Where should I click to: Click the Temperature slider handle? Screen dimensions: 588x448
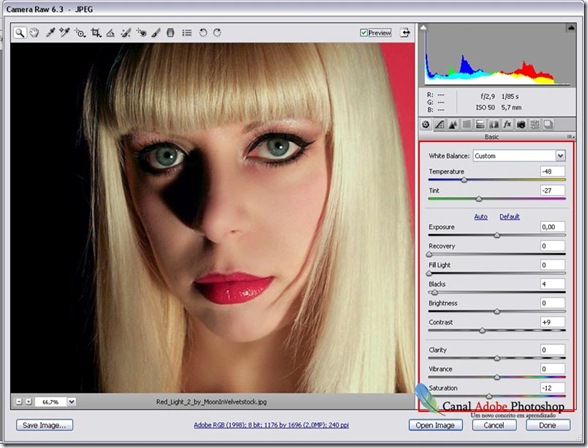464,180
